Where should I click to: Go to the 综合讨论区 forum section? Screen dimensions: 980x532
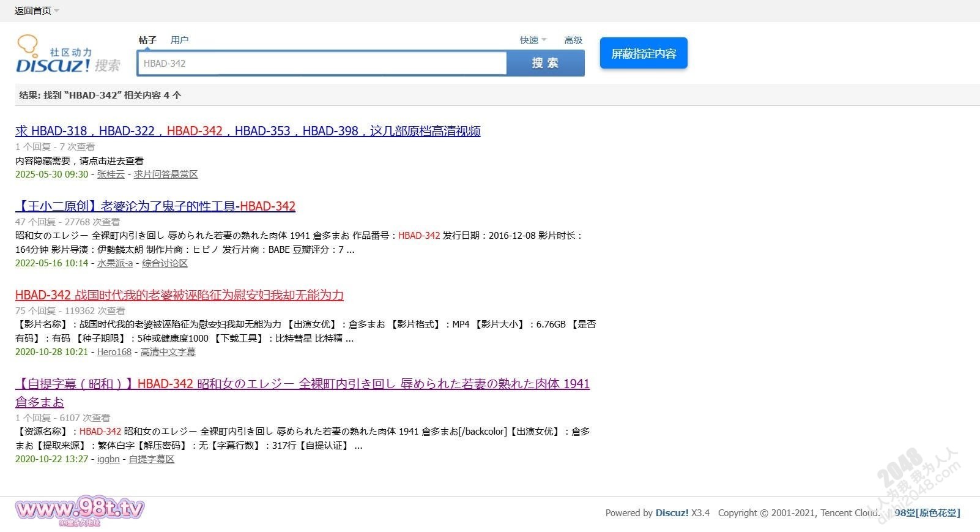165,263
